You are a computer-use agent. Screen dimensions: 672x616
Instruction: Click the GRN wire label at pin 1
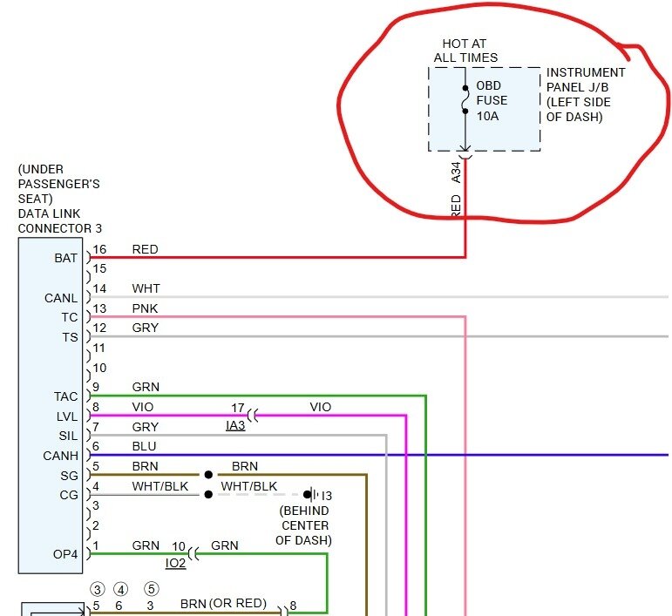pyautogui.click(x=146, y=545)
